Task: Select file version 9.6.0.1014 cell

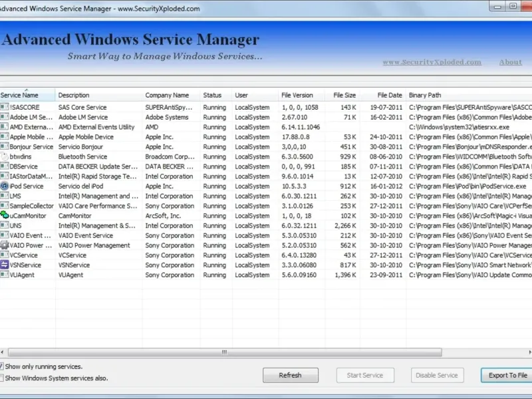Action: pos(297,176)
